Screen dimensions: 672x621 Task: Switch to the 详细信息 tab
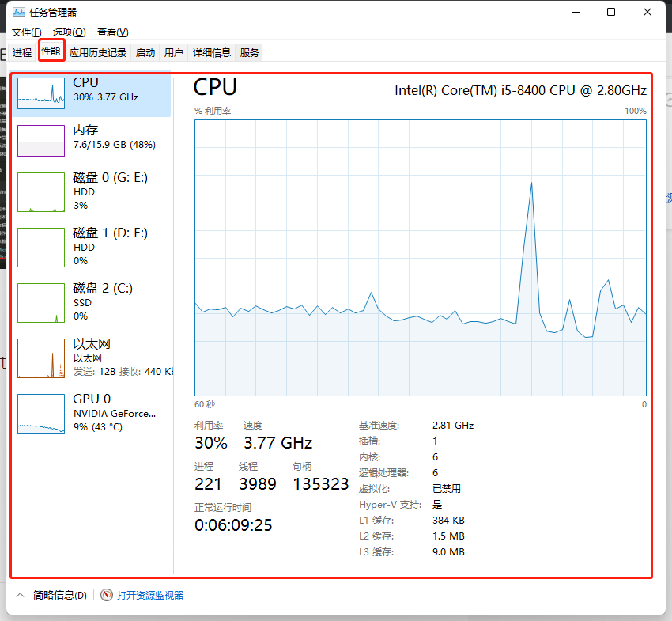(x=212, y=52)
